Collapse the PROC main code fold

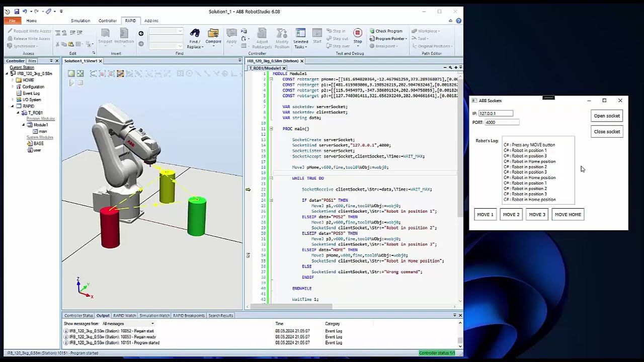[x=271, y=129]
